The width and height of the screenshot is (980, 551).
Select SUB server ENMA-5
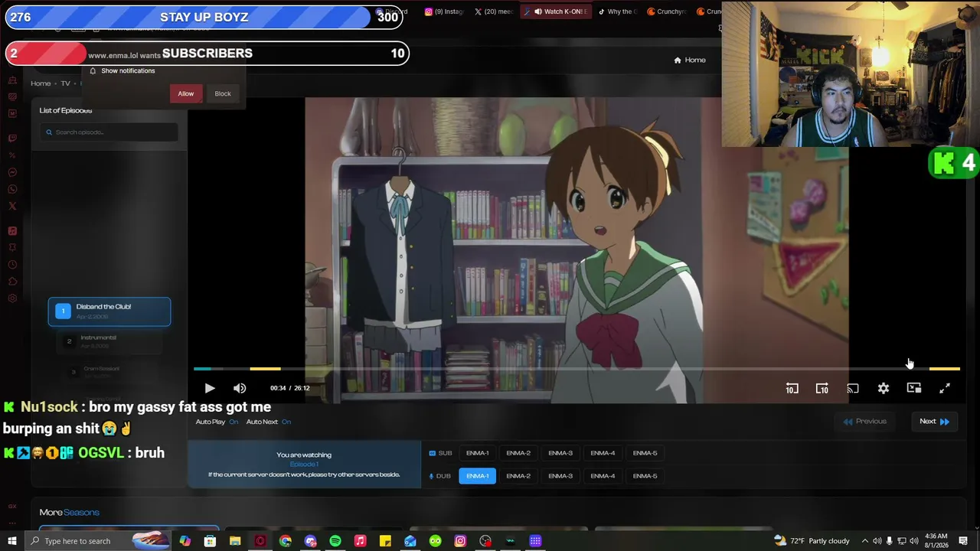click(x=645, y=453)
